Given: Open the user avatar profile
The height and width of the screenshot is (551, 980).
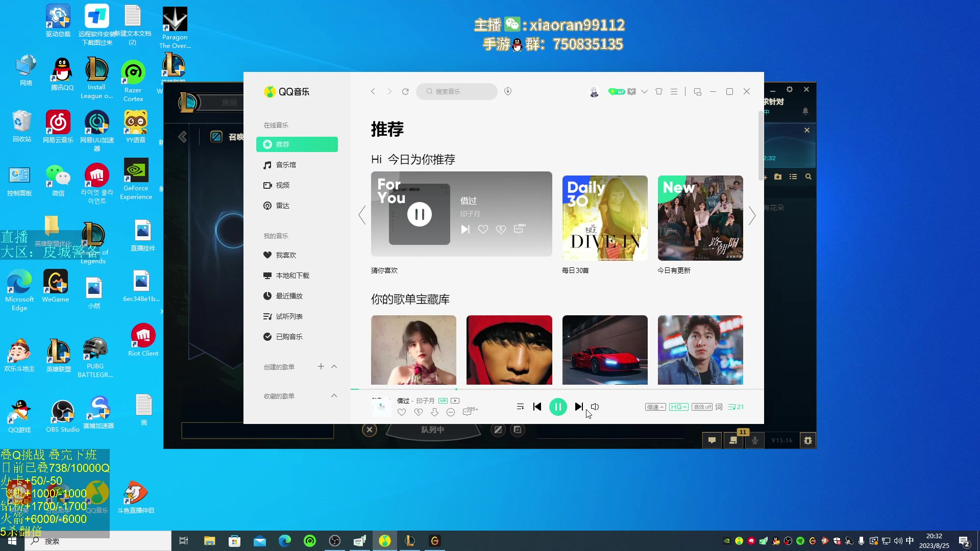Looking at the screenshot, I should [594, 92].
